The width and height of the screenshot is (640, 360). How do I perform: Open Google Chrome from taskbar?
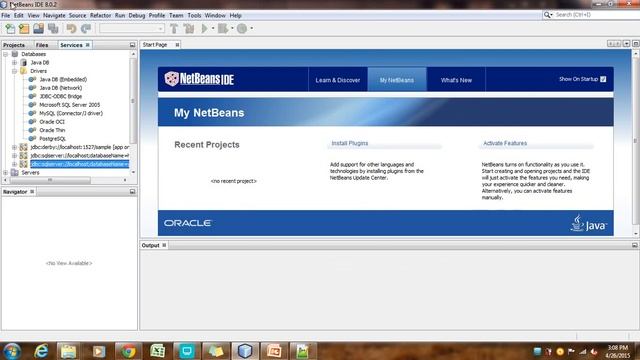point(128,351)
